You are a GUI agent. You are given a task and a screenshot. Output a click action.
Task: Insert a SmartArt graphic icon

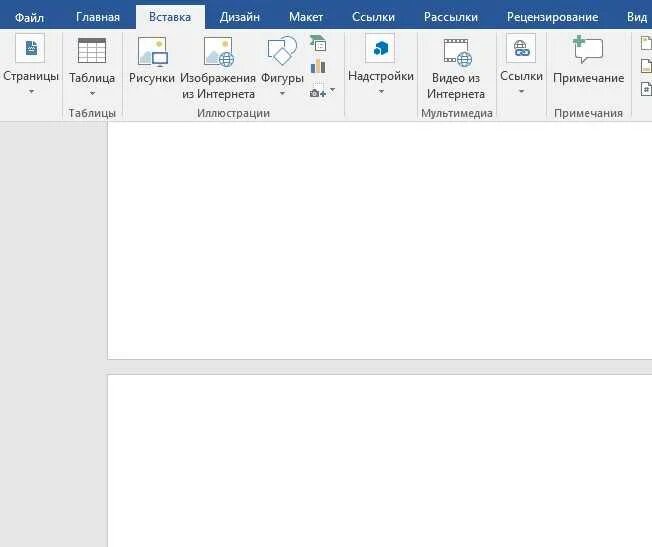[x=319, y=43]
